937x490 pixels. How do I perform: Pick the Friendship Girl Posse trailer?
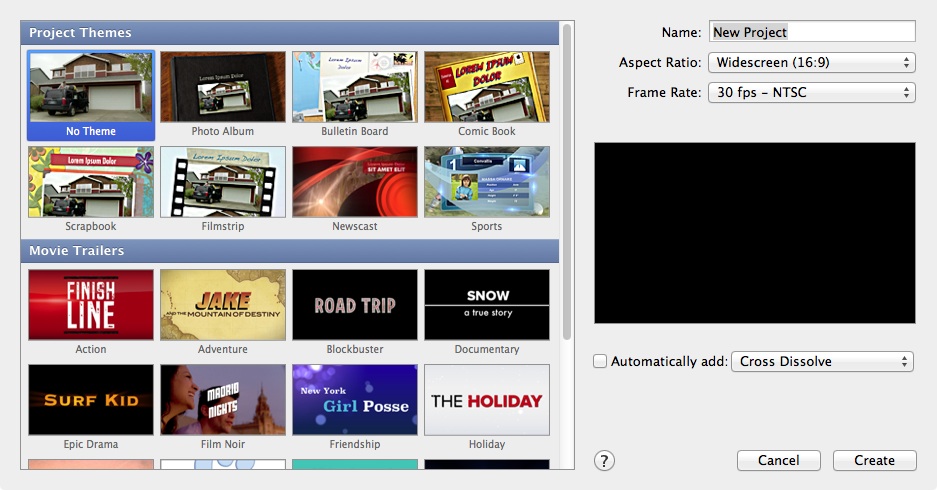tap(355, 400)
